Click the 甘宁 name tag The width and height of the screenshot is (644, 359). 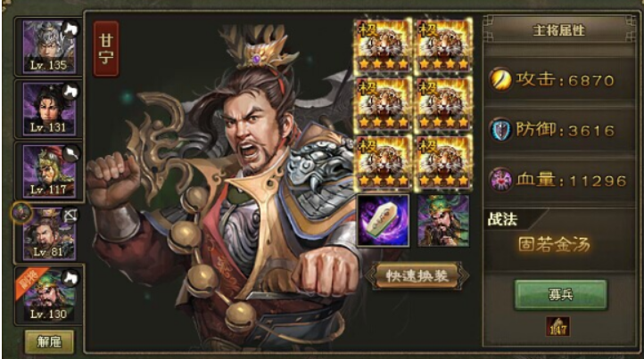(106, 49)
